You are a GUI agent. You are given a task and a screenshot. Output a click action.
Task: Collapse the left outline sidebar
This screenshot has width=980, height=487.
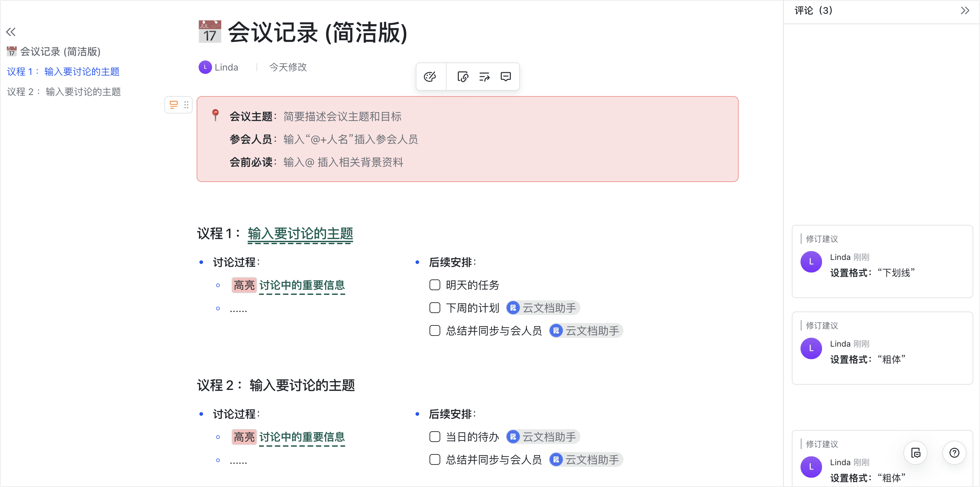click(11, 32)
